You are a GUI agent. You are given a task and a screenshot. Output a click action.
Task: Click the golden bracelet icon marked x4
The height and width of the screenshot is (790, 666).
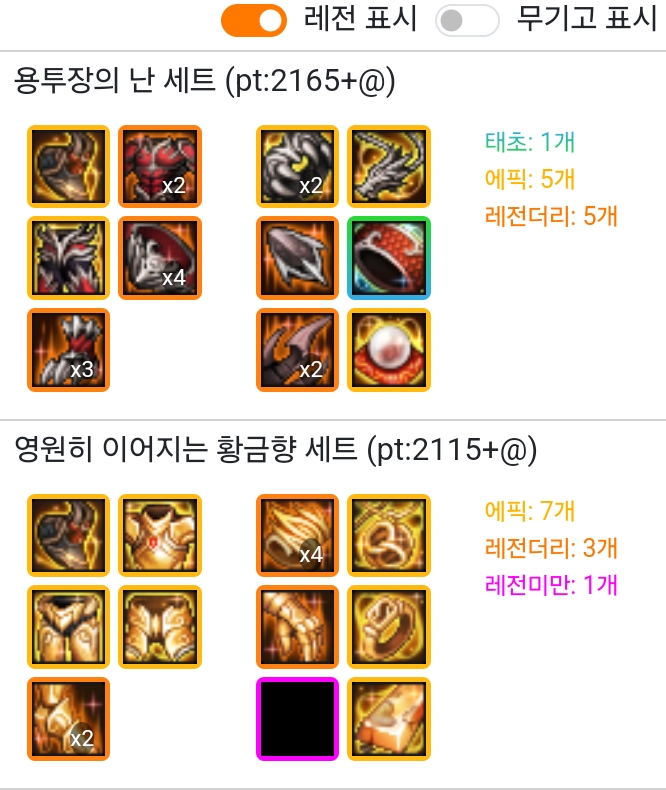coord(297,535)
